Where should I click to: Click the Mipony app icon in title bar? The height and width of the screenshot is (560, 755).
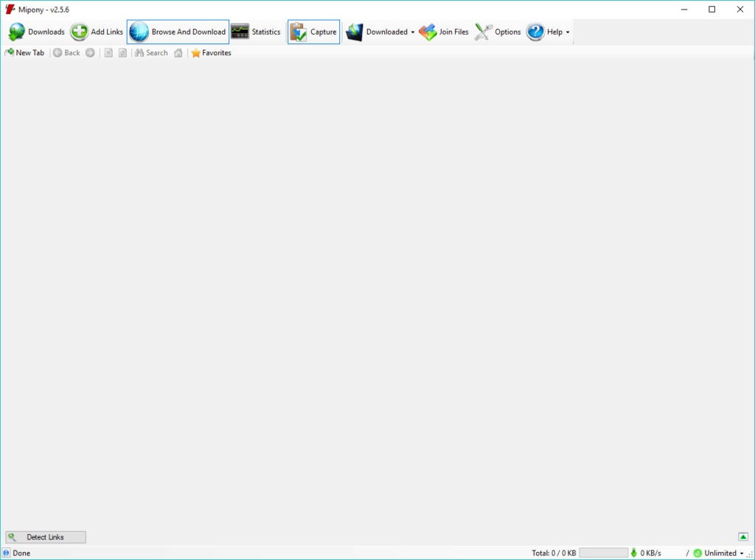[10, 9]
